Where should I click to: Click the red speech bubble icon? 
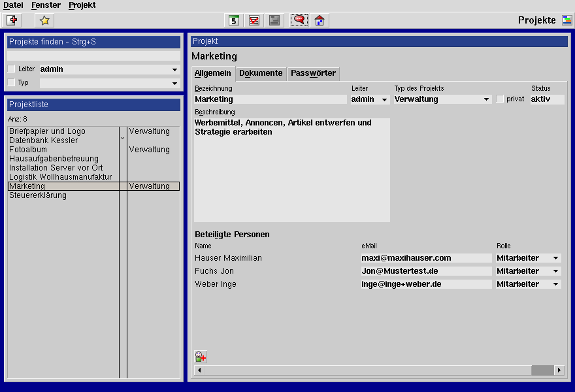coord(299,20)
